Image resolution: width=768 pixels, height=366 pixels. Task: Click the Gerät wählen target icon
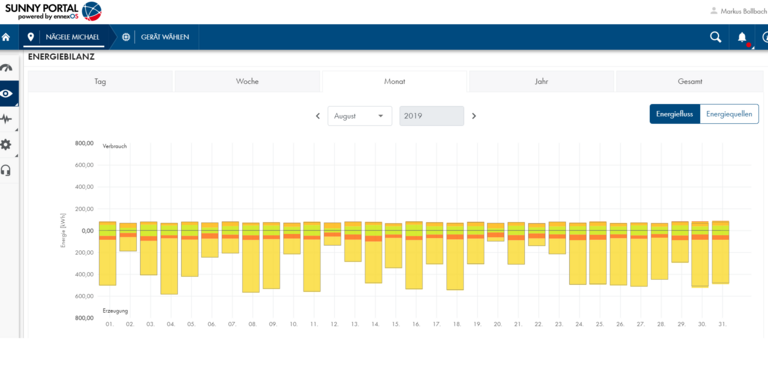pos(126,37)
